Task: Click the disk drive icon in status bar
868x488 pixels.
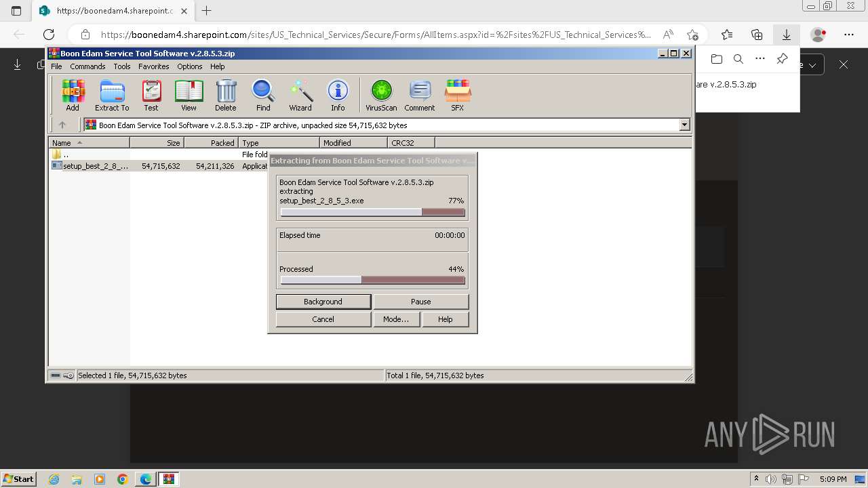Action: (x=56, y=375)
